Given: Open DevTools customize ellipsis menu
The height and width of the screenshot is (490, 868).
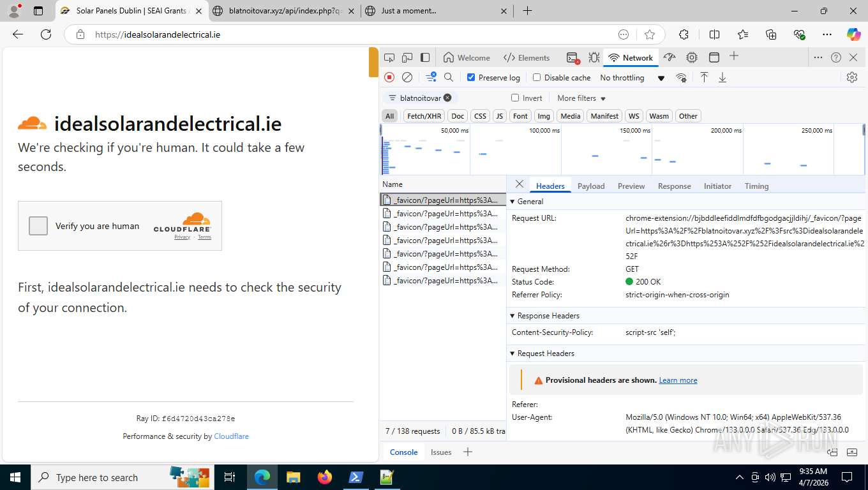Looking at the screenshot, I should (x=818, y=57).
